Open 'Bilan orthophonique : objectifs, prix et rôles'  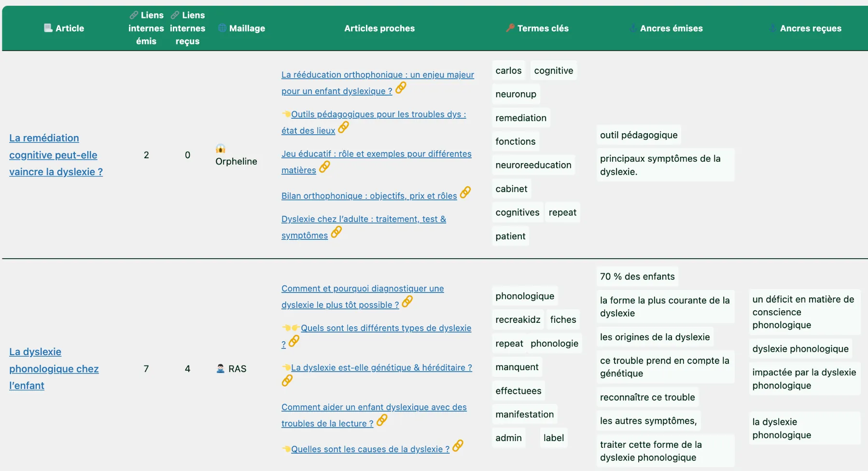(x=369, y=196)
